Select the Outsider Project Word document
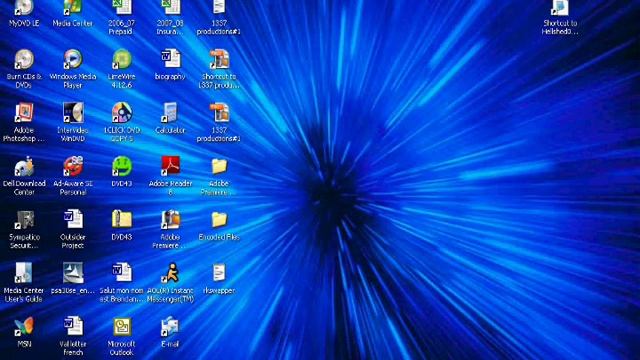This screenshot has width=640, height=360. tap(73, 220)
